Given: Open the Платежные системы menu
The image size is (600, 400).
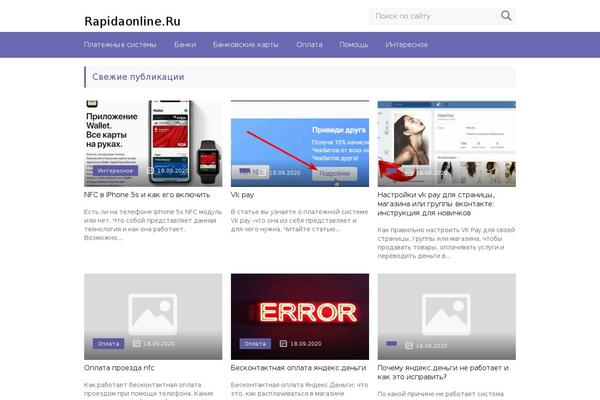Looking at the screenshot, I should (x=120, y=45).
